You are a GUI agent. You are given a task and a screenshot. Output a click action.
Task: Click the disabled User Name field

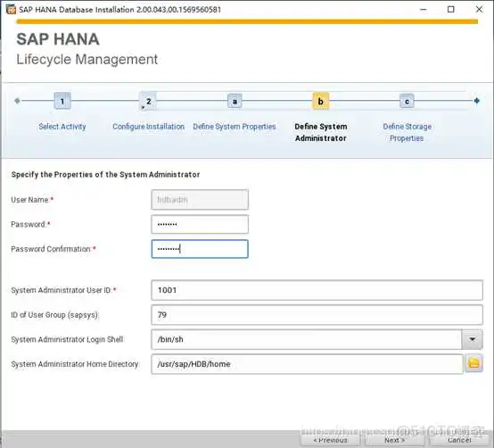click(x=200, y=200)
